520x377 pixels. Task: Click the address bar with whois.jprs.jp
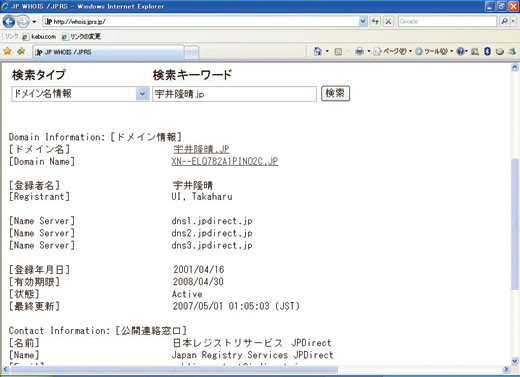201,22
